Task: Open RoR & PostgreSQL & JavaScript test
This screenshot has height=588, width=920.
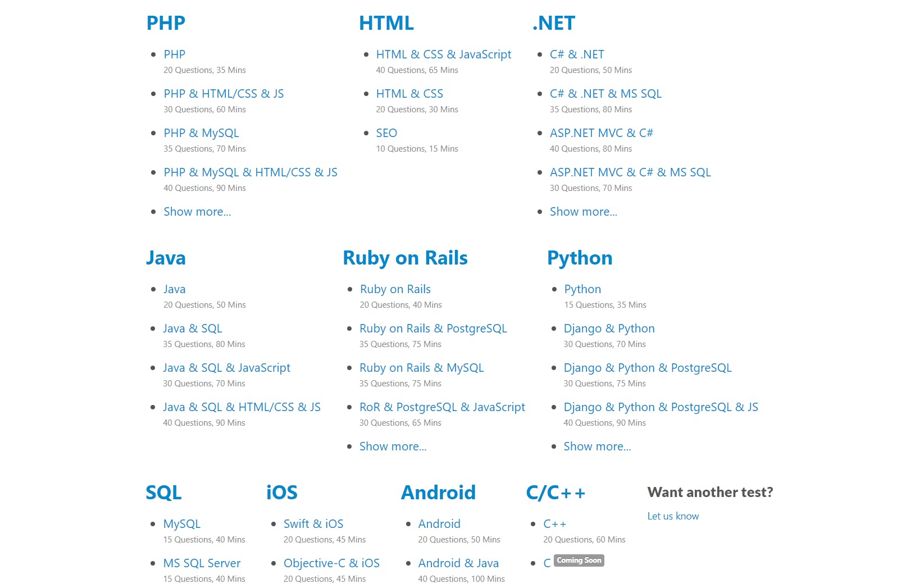Action: pos(442,407)
